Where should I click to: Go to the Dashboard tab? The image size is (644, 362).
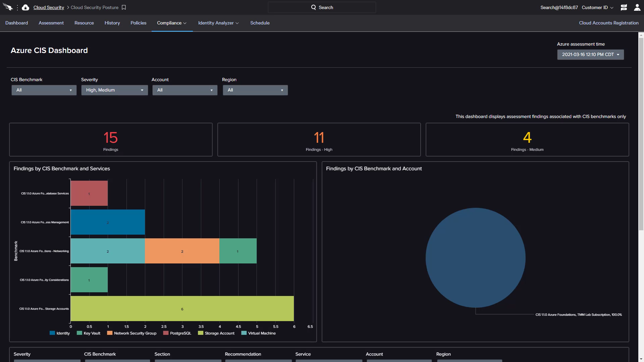point(17,23)
